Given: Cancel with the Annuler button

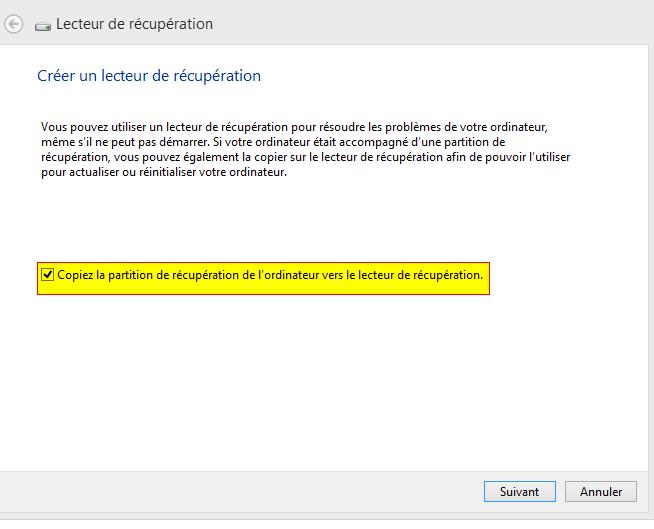Looking at the screenshot, I should [x=600, y=491].
